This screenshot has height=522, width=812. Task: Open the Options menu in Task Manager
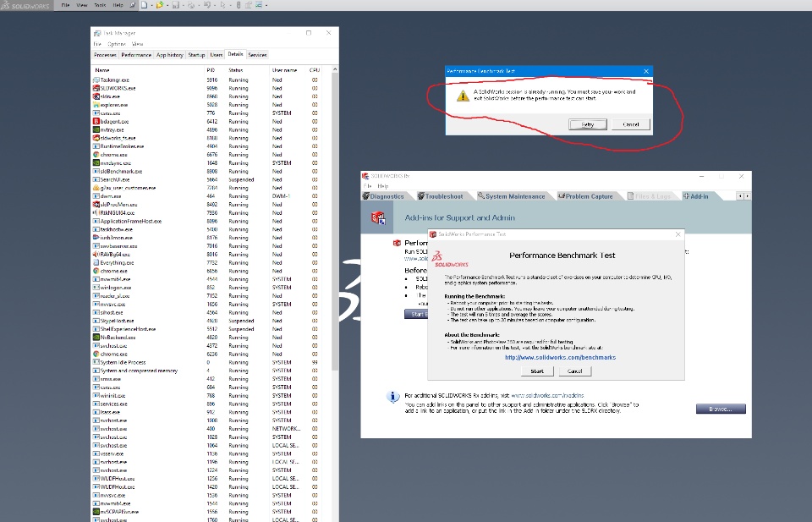click(x=117, y=44)
